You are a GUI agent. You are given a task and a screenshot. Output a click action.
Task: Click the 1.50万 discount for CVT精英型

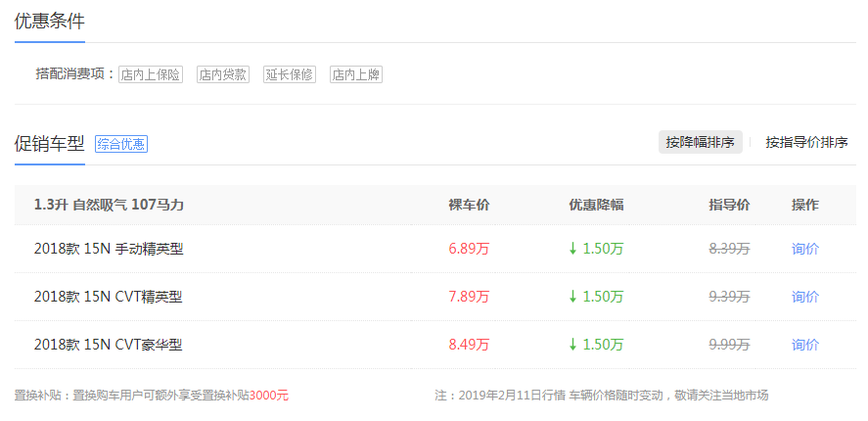(x=596, y=297)
